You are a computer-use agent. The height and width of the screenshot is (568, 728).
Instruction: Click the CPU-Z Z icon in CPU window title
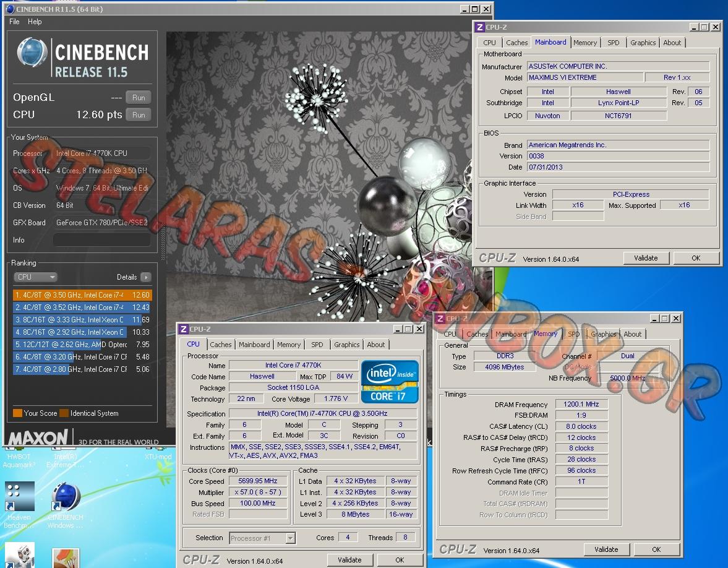[x=184, y=329]
